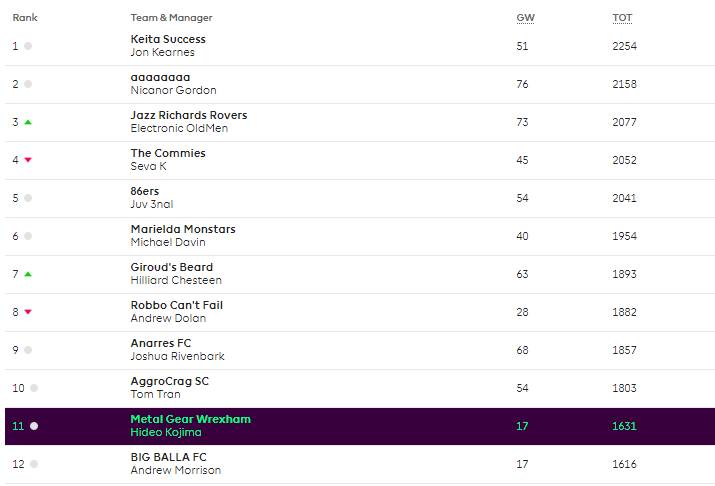
Task: Open BIG BALLA FC team
Action: click(x=170, y=457)
